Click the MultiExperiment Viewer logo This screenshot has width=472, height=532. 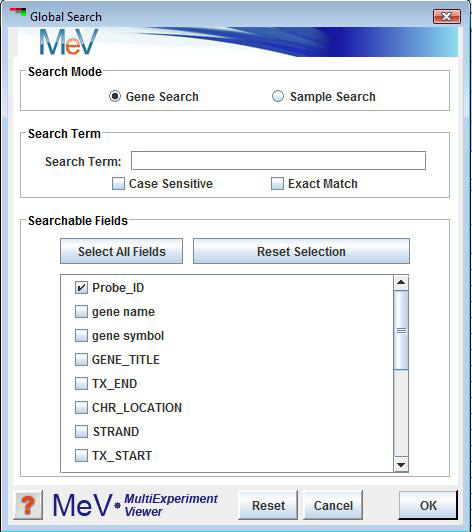click(135, 505)
